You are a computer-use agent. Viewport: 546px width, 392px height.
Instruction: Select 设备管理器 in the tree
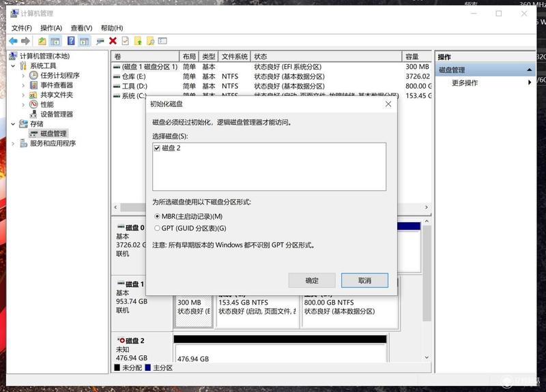pos(57,114)
